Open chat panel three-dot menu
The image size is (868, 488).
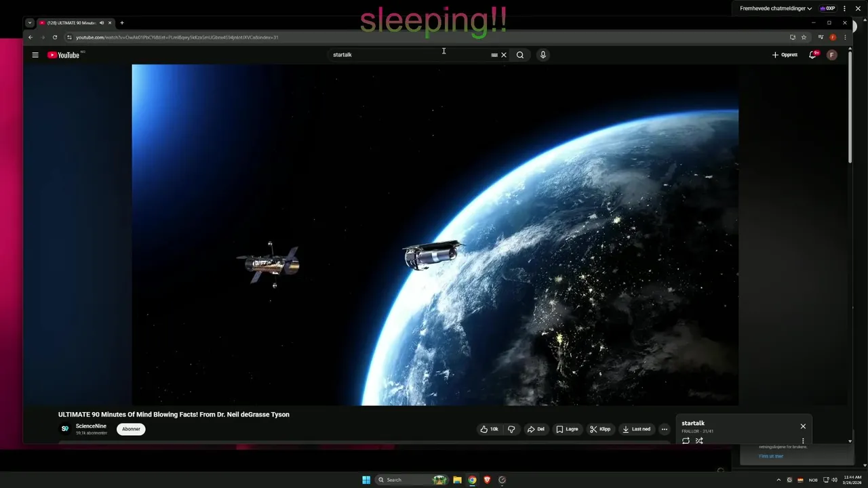(846, 9)
